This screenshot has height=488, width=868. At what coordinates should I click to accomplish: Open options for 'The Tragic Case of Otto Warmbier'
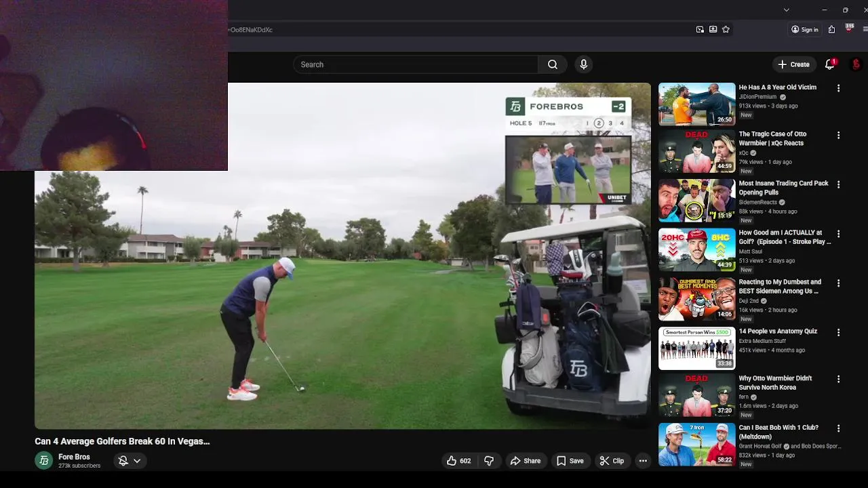(x=838, y=136)
